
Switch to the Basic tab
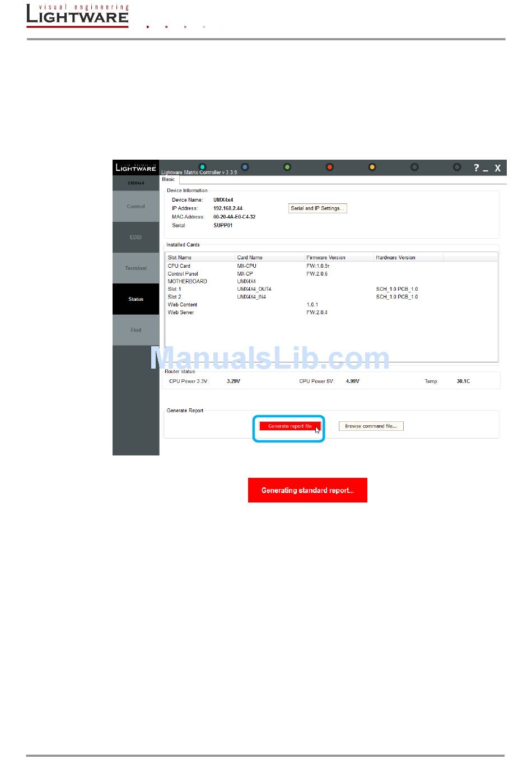[x=169, y=179]
